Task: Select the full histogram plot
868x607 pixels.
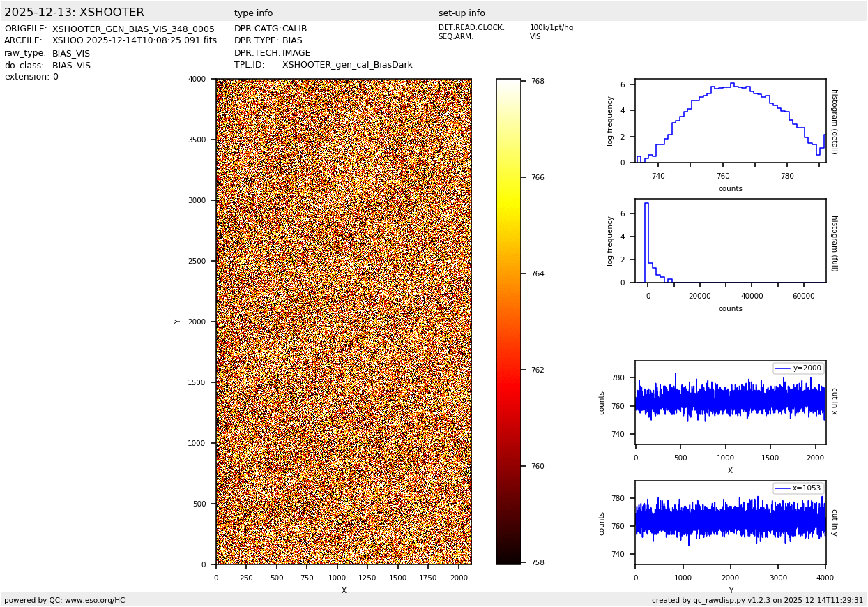Action: 730,241
